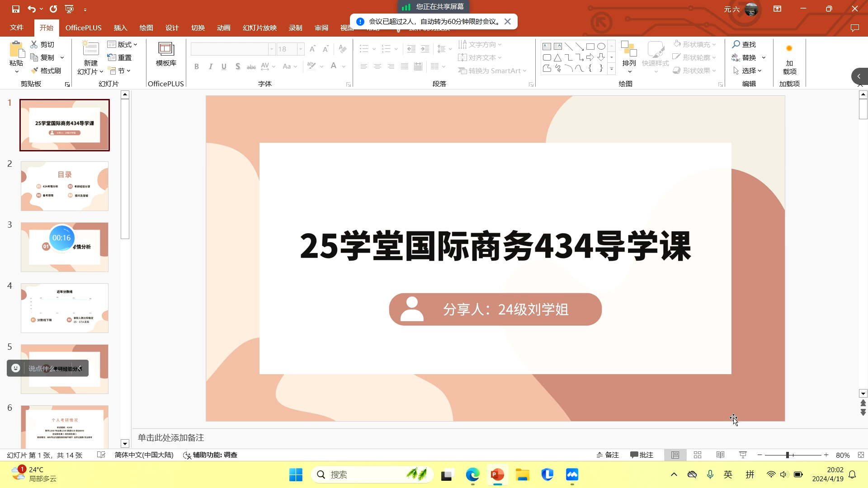Switch to normal view in status bar
Viewport: 868px width, 488px height.
pos(675,455)
